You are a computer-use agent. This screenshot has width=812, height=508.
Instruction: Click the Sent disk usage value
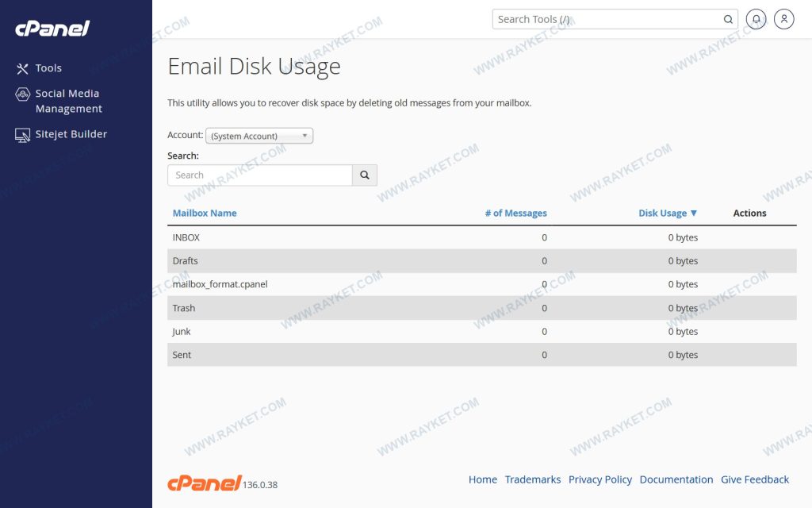click(x=683, y=355)
